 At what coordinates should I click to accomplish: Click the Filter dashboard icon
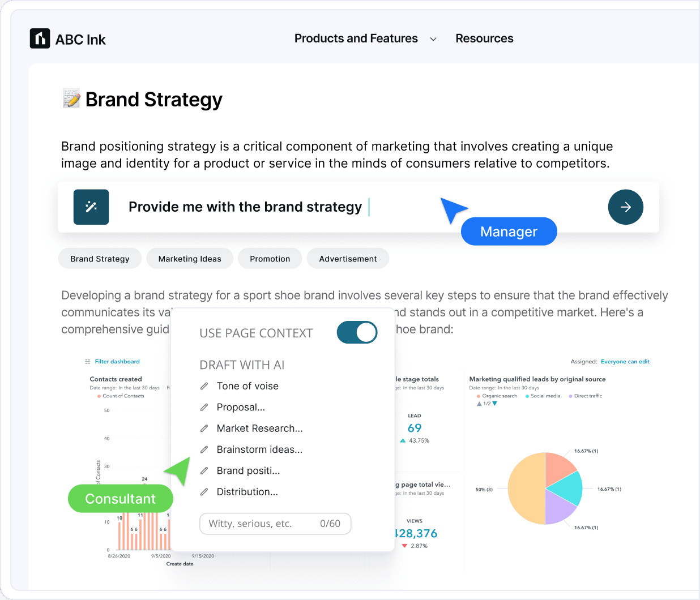[x=88, y=362]
